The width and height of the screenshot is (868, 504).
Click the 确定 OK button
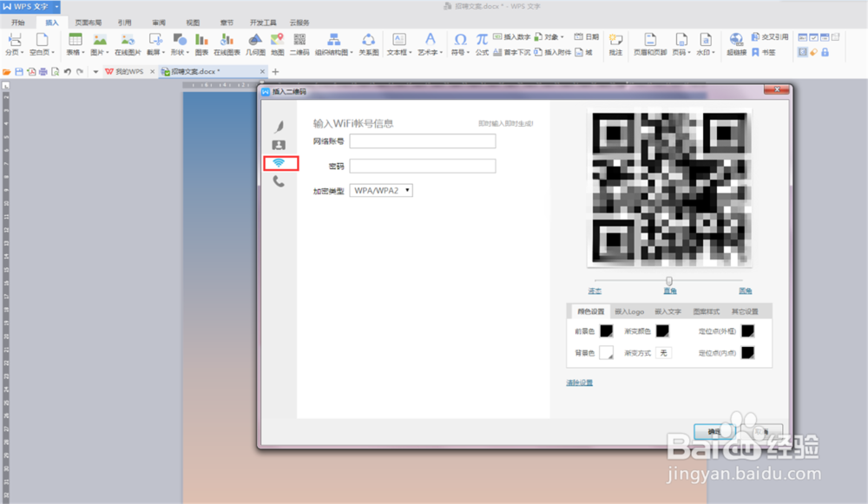coord(714,431)
